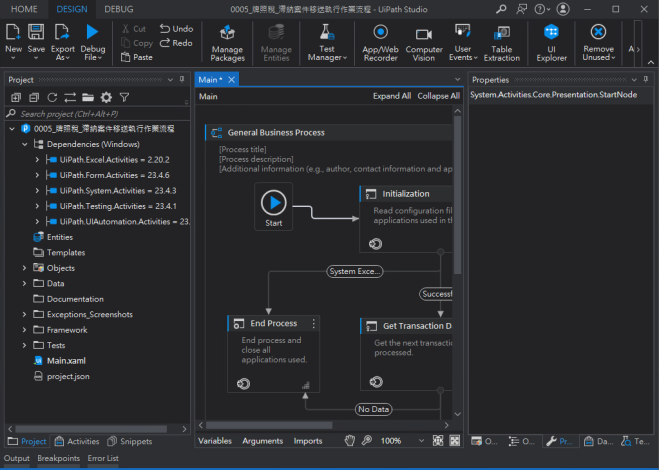Click Collapse All in Project toolbar
The image size is (659, 470).
coord(34,98)
